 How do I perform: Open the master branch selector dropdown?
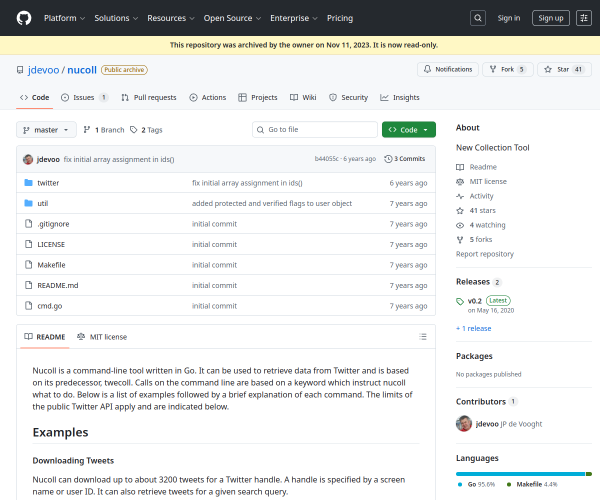pos(46,130)
